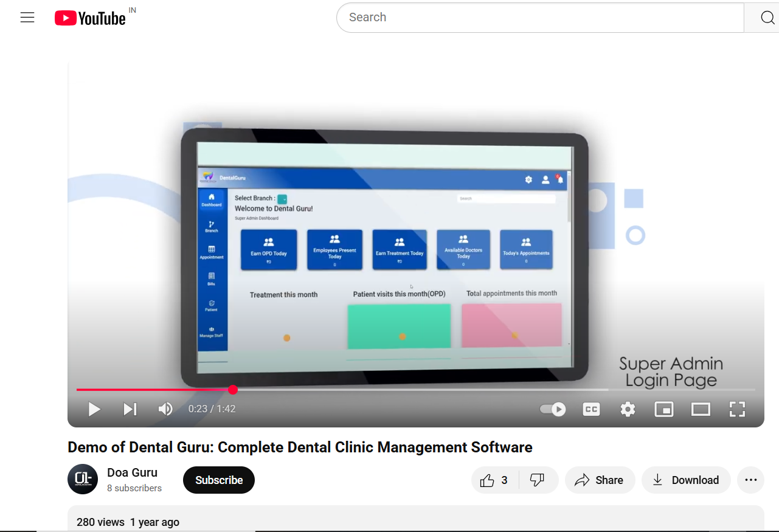This screenshot has height=532, width=779.
Task: Share this video
Action: (600, 480)
